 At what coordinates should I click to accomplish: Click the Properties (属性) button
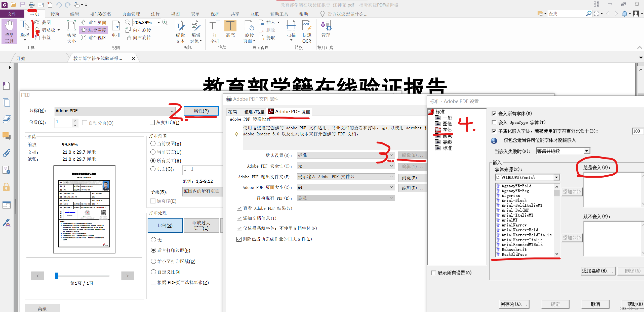[201, 111]
